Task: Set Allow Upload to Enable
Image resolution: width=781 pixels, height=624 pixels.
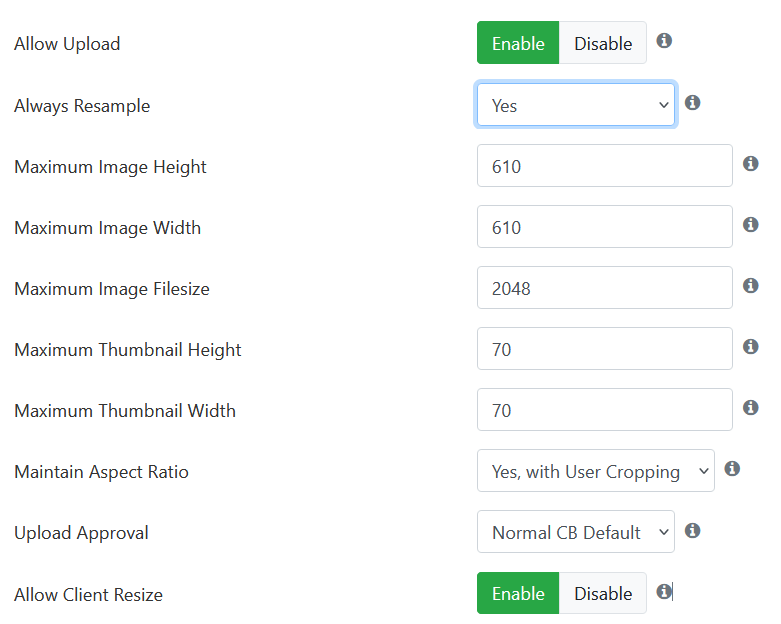Action: pos(518,43)
